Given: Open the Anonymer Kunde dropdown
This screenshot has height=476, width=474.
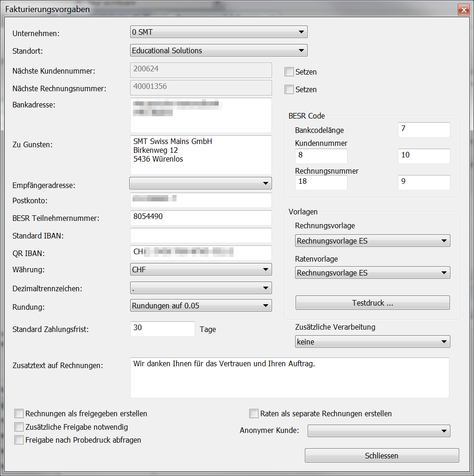Looking at the screenshot, I should (x=379, y=431).
